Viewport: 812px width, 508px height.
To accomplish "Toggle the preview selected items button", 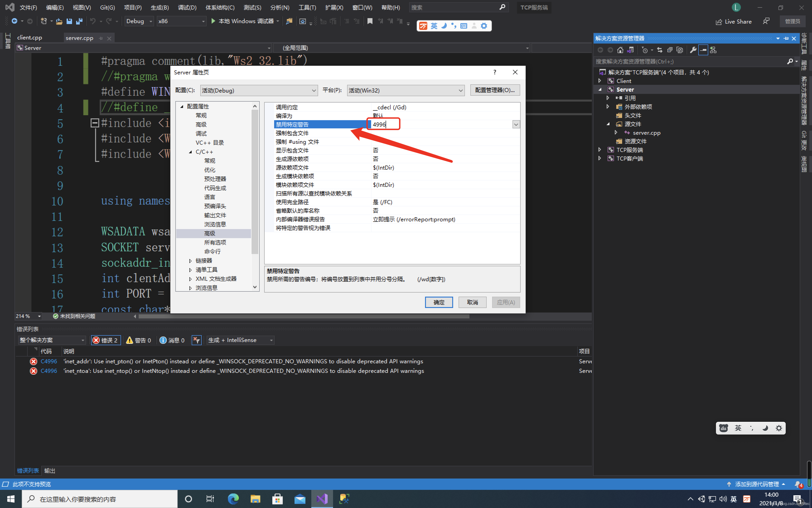I will (x=703, y=50).
